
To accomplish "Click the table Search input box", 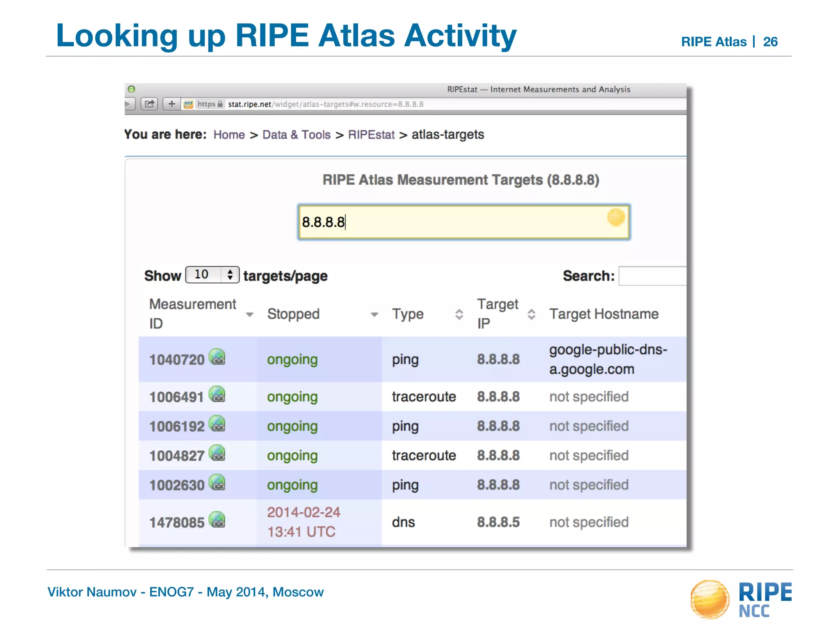I will click(x=653, y=276).
